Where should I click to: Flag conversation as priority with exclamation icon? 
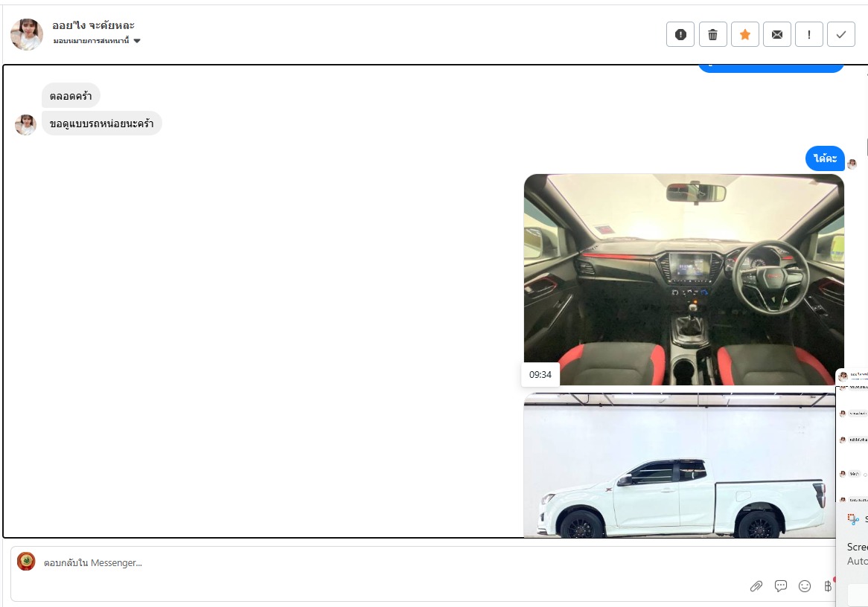(808, 34)
